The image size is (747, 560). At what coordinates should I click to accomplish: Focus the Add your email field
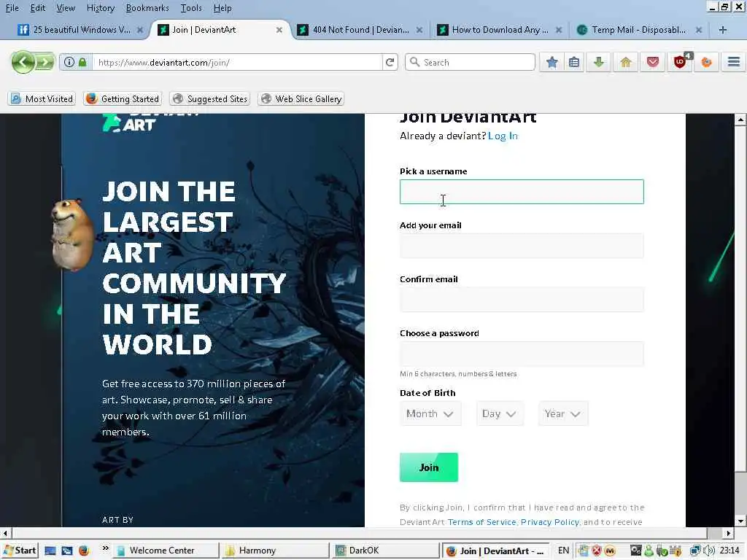coord(522,246)
